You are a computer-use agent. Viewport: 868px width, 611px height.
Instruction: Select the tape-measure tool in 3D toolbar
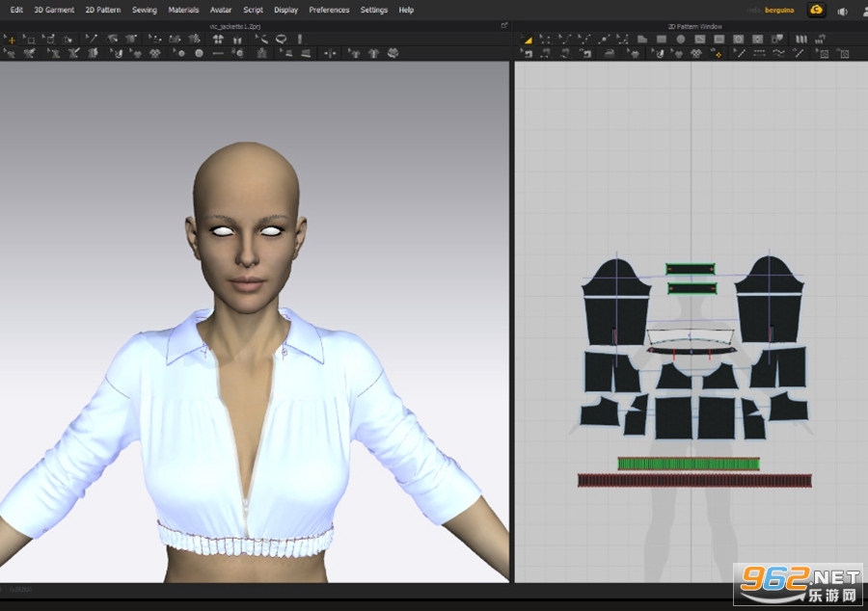click(x=261, y=39)
